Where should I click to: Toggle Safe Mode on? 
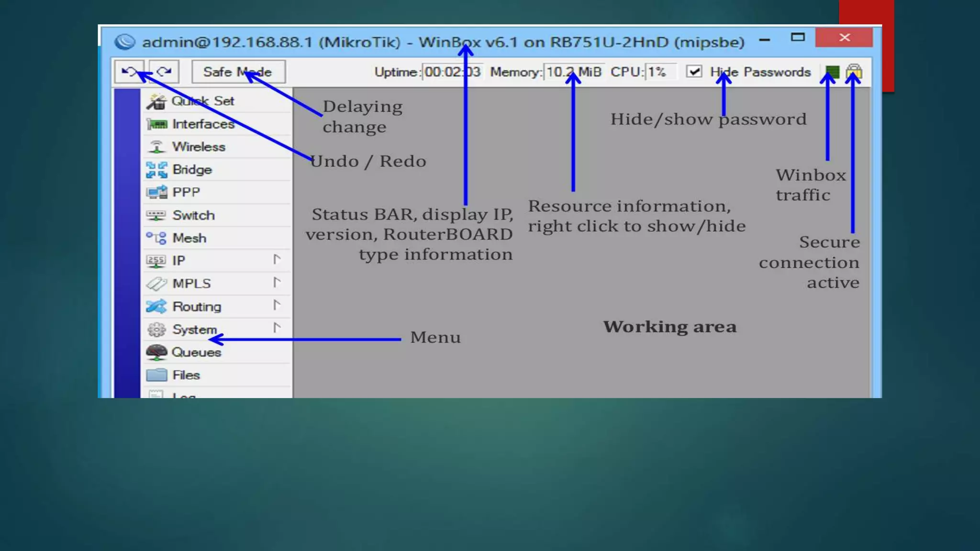pyautogui.click(x=238, y=72)
